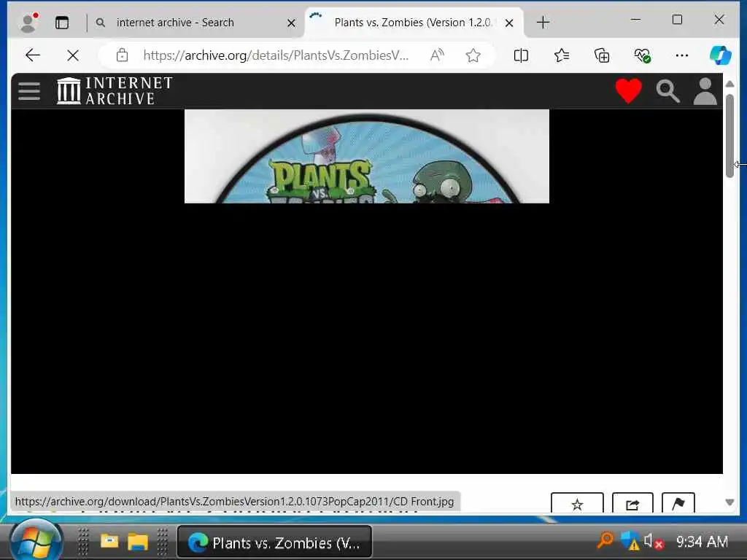The image size is (747, 560).
Task: Open the 9:34 AM clock
Action: 702,542
